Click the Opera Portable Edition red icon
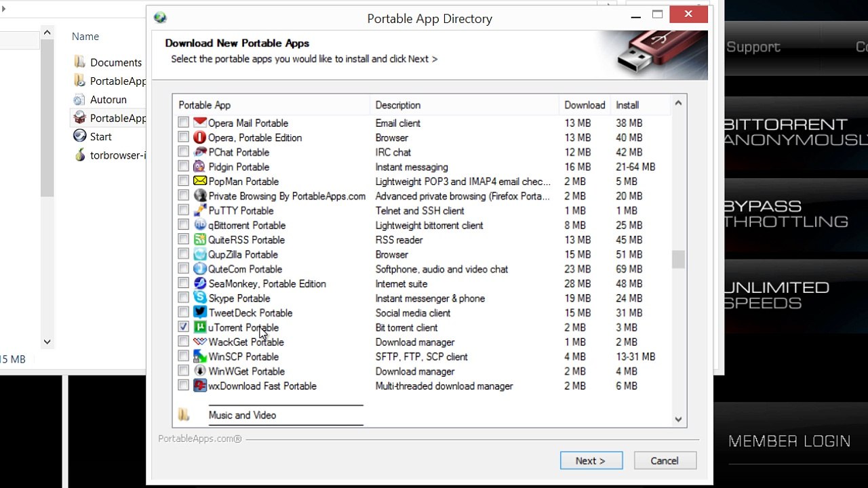Viewport: 868px width, 488px height. pos(199,138)
